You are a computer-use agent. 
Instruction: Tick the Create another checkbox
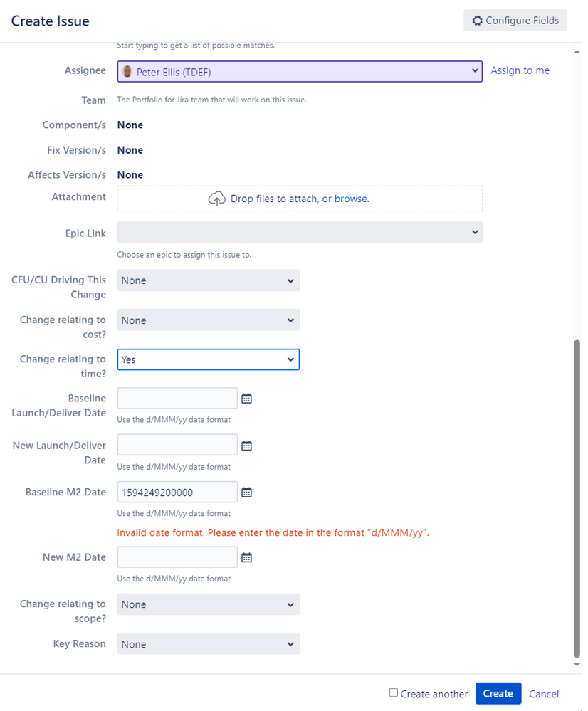(x=394, y=692)
